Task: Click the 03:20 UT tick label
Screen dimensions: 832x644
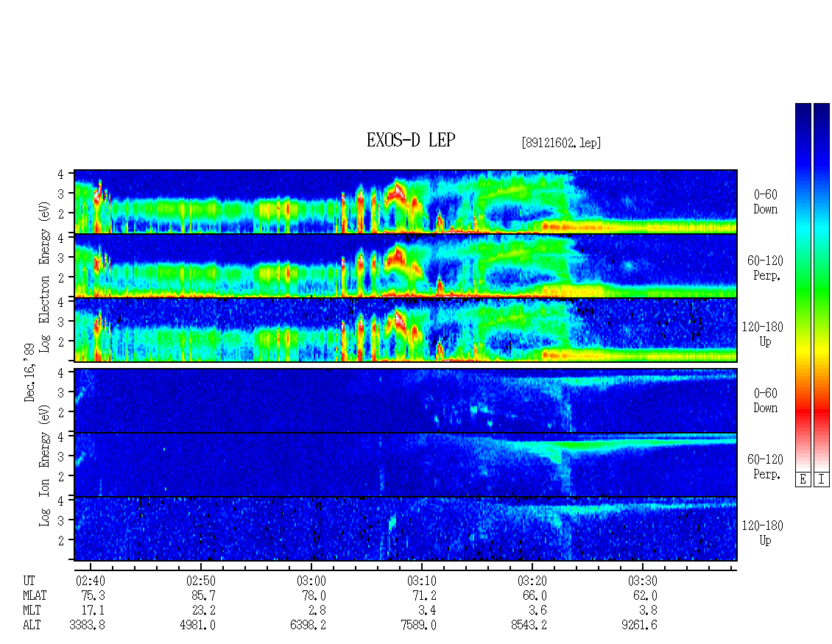Action: point(532,581)
